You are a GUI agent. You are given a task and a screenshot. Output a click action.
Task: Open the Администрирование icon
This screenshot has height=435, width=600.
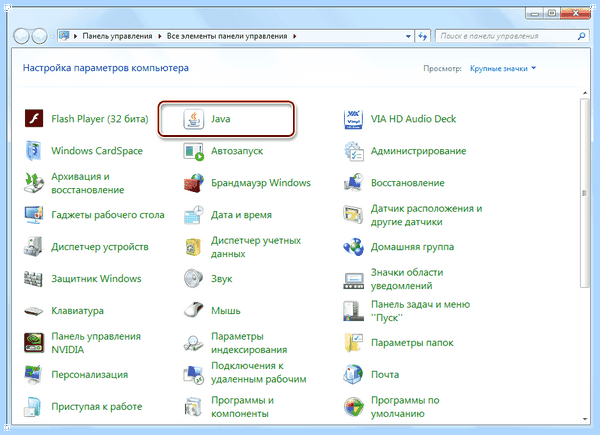coord(353,151)
